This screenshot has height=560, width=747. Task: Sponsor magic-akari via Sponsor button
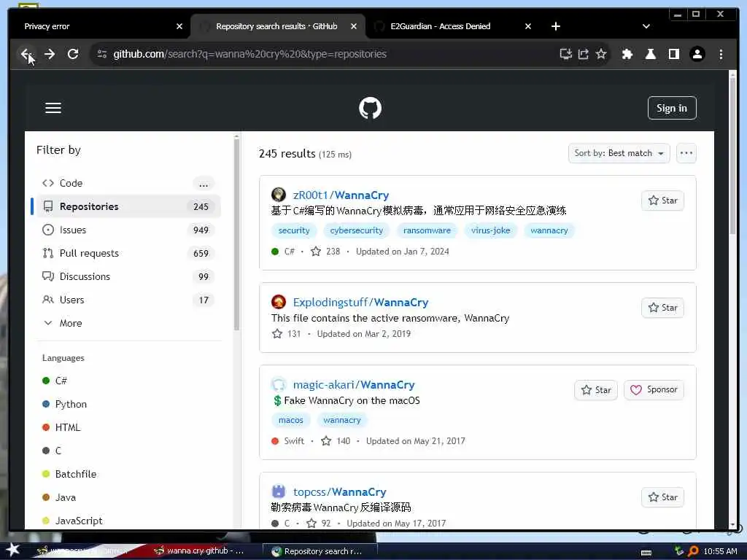click(x=654, y=389)
